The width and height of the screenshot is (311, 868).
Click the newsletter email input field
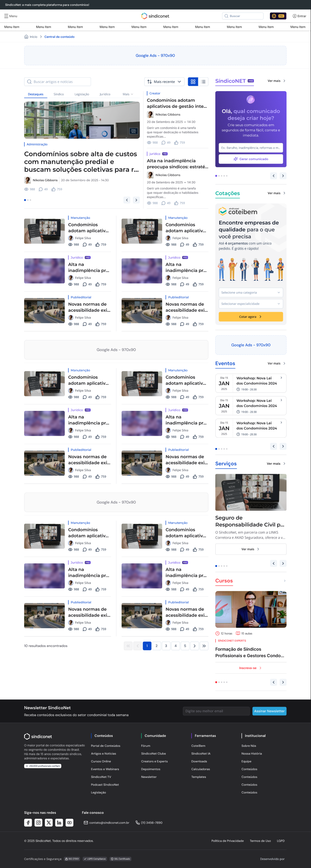click(216, 711)
